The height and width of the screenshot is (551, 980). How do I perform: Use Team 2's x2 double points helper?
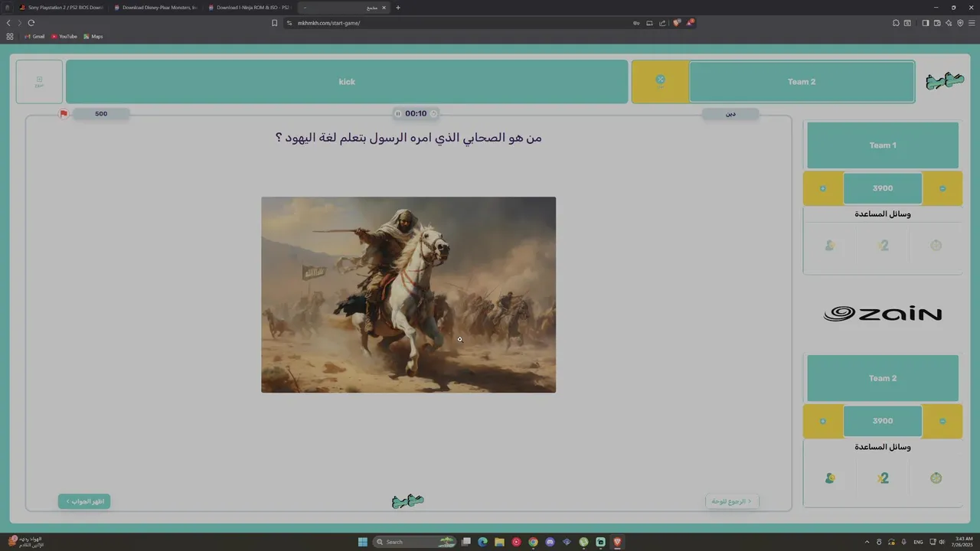pyautogui.click(x=883, y=478)
